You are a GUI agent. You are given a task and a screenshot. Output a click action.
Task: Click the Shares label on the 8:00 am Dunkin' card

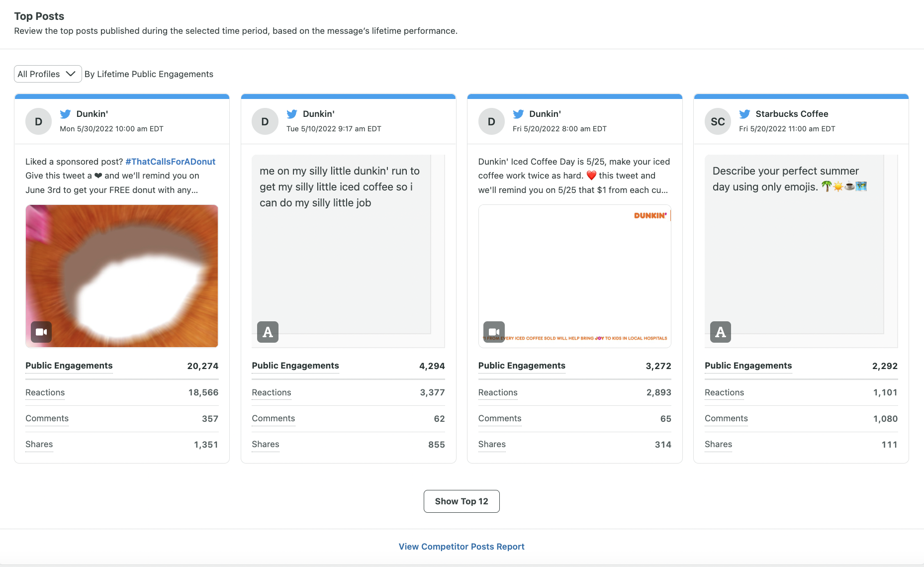[x=492, y=444]
